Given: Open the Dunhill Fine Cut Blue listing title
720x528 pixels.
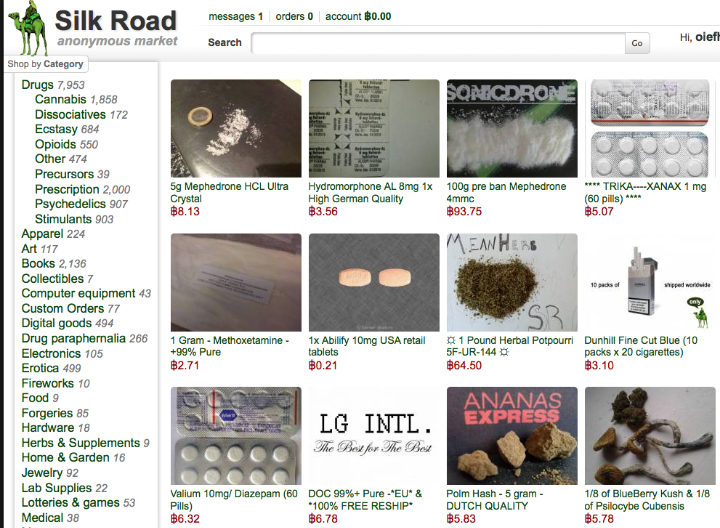Looking at the screenshot, I should tap(641, 346).
